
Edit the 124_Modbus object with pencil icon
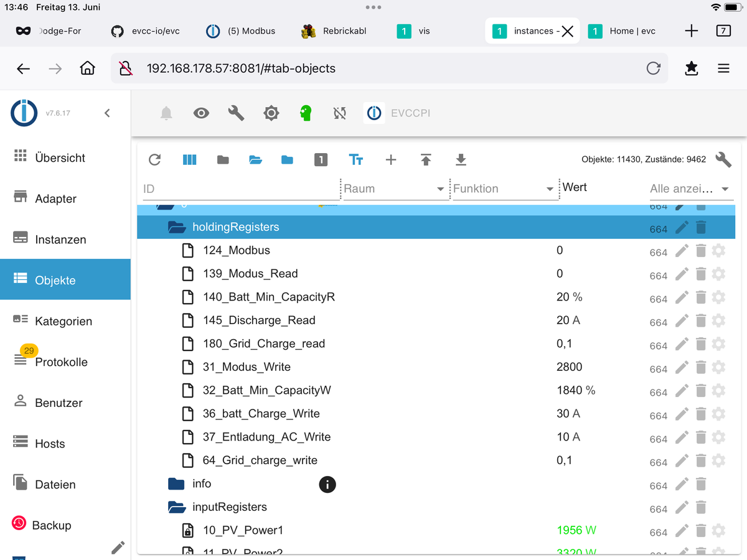point(682,251)
